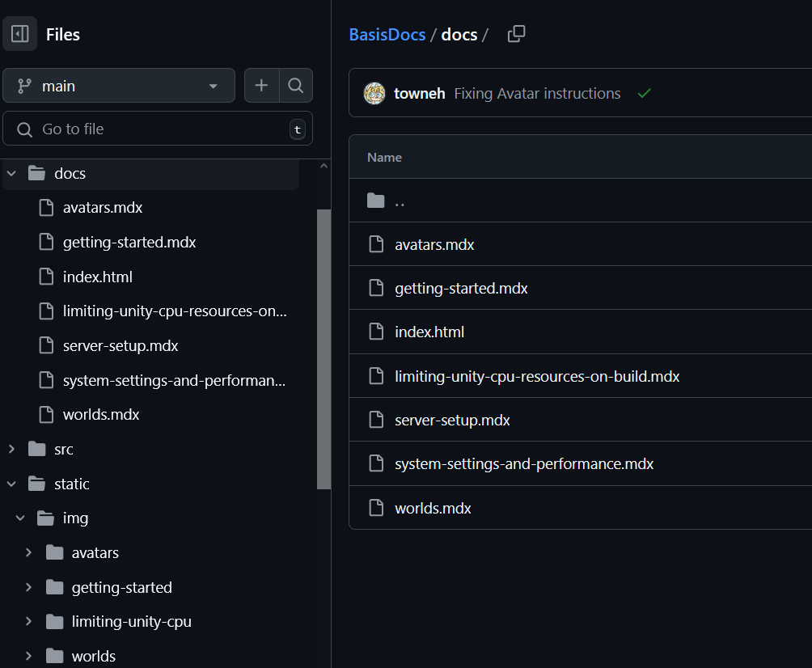The image size is (812, 668).
Task: Collapse the docs folder in tree
Action: (x=12, y=173)
